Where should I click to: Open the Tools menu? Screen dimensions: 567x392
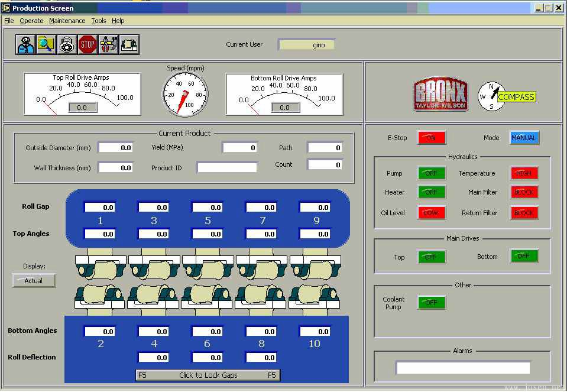[x=98, y=21]
